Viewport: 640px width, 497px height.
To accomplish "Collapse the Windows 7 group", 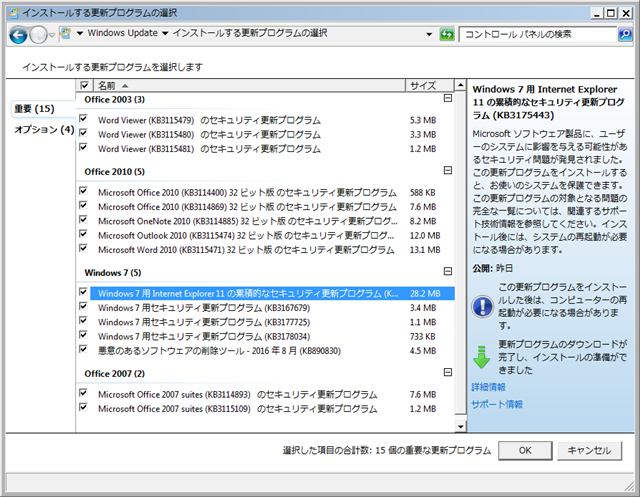I will pyautogui.click(x=448, y=271).
